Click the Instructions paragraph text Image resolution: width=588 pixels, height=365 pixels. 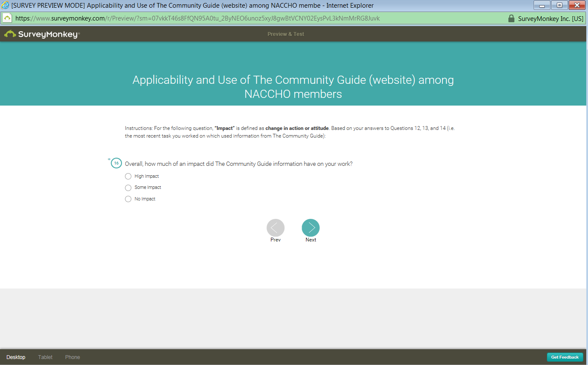click(x=290, y=132)
